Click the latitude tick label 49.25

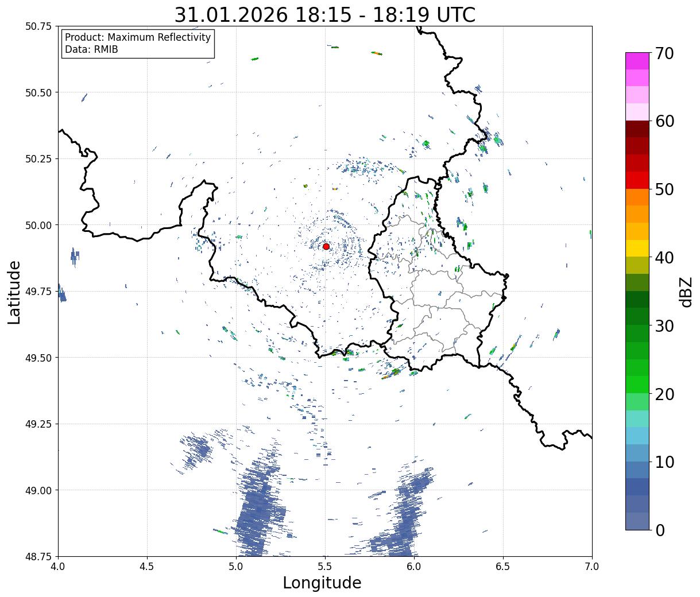(x=38, y=424)
